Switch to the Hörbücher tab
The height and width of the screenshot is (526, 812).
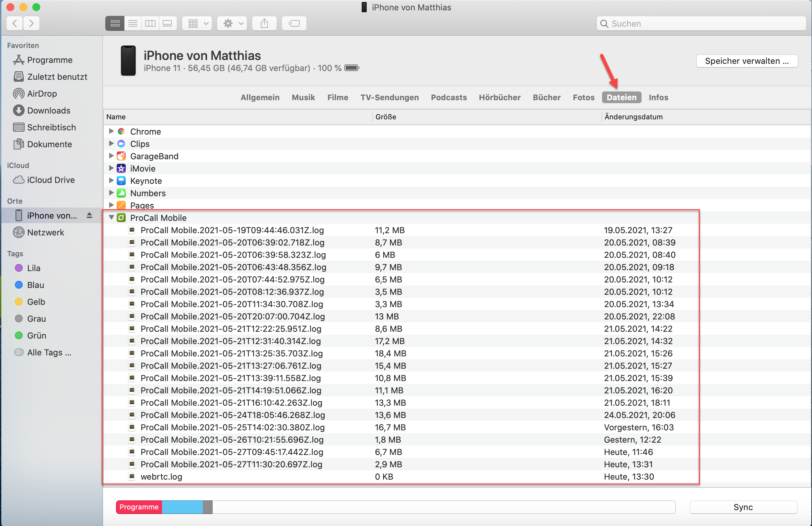tap(500, 97)
